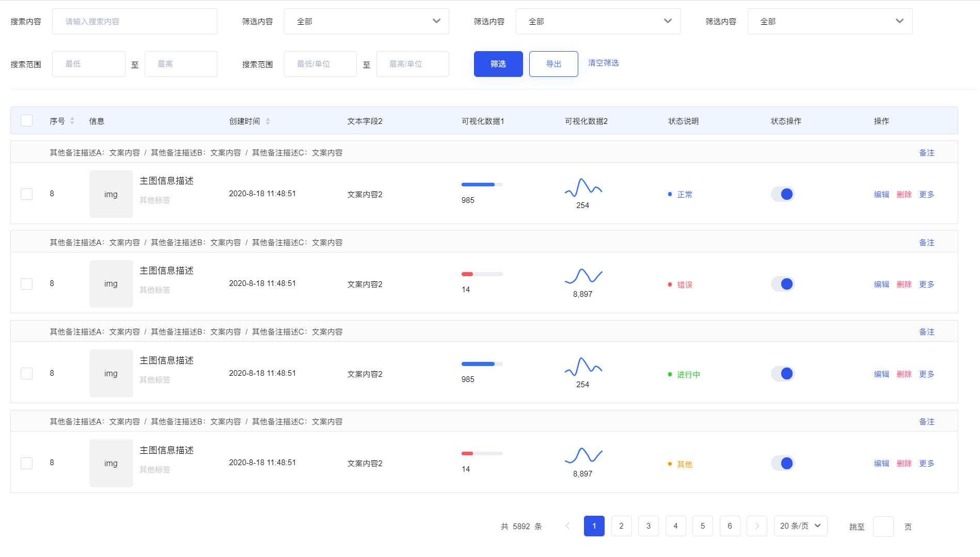This screenshot has height=557, width=980.
Task: Click sparkline chart in the 错误 row
Action: coord(583,276)
